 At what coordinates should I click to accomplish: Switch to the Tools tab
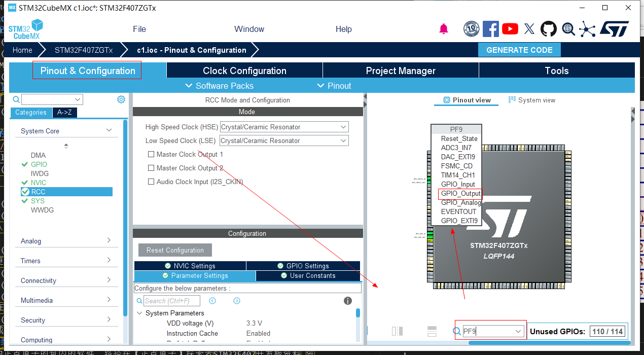(557, 70)
